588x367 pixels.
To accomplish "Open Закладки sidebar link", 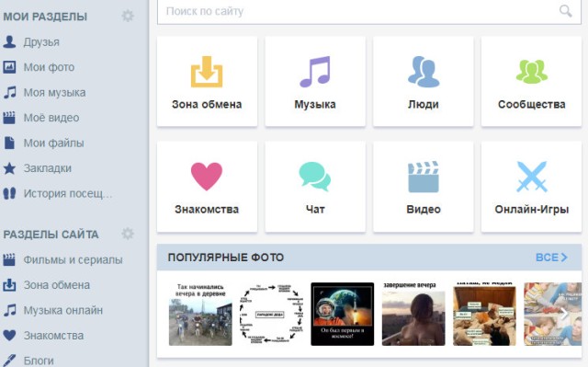I will 48,168.
